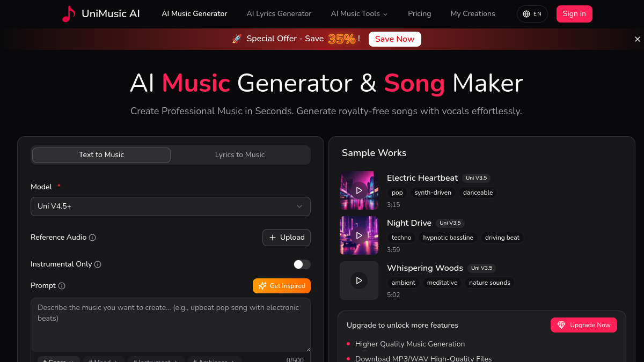This screenshot has width=644, height=362.
Task: Click the UniMusic AI music note logo
Action: (69, 14)
